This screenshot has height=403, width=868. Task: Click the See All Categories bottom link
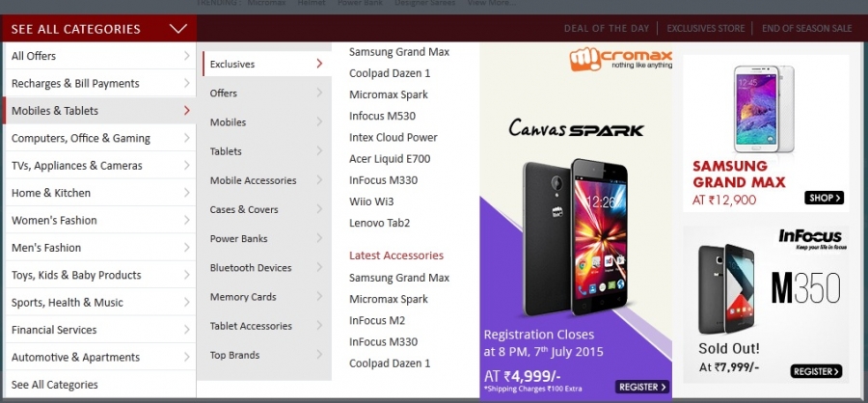pyautogui.click(x=55, y=384)
